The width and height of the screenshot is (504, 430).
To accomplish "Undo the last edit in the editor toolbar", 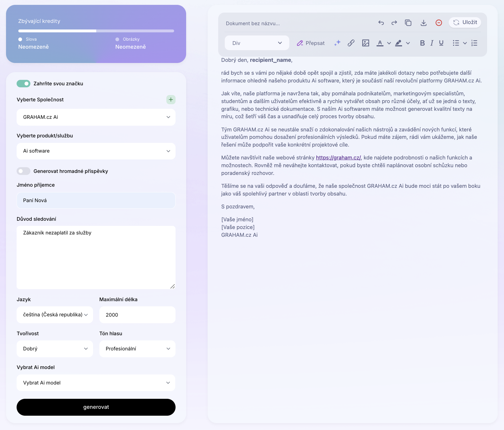I will click(x=381, y=23).
